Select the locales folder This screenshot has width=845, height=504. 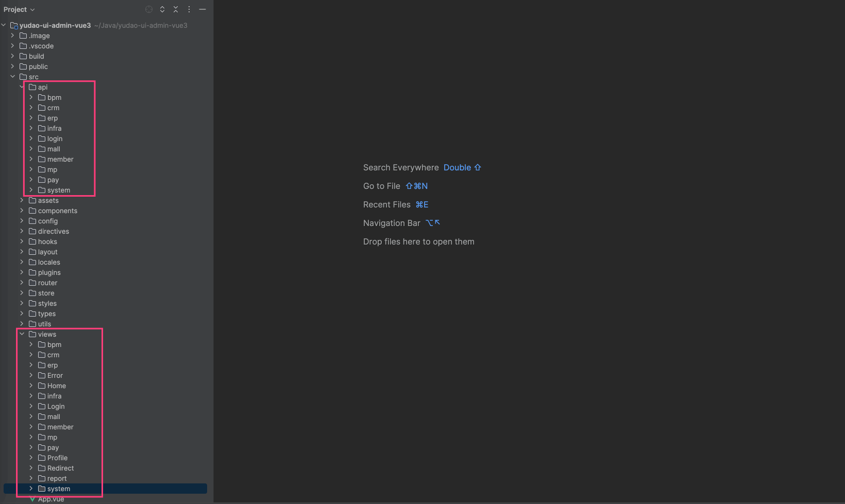click(49, 262)
